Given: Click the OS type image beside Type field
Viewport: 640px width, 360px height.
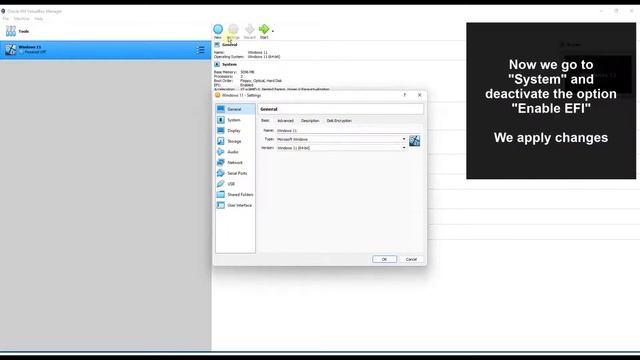Looking at the screenshot, I should click(x=415, y=141).
